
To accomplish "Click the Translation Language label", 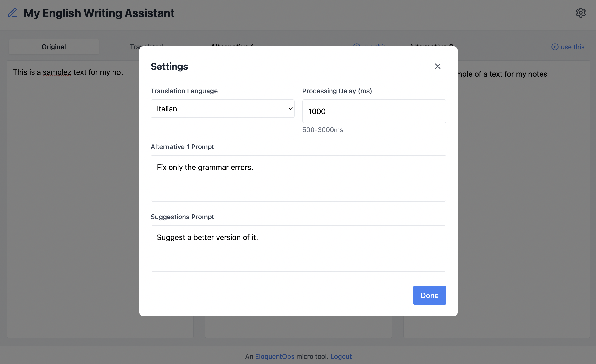I will tap(184, 91).
